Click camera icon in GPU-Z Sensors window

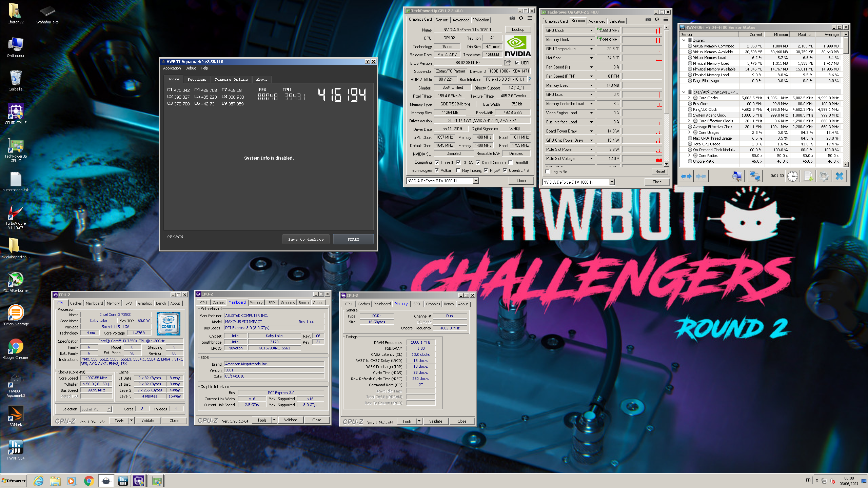pos(648,20)
